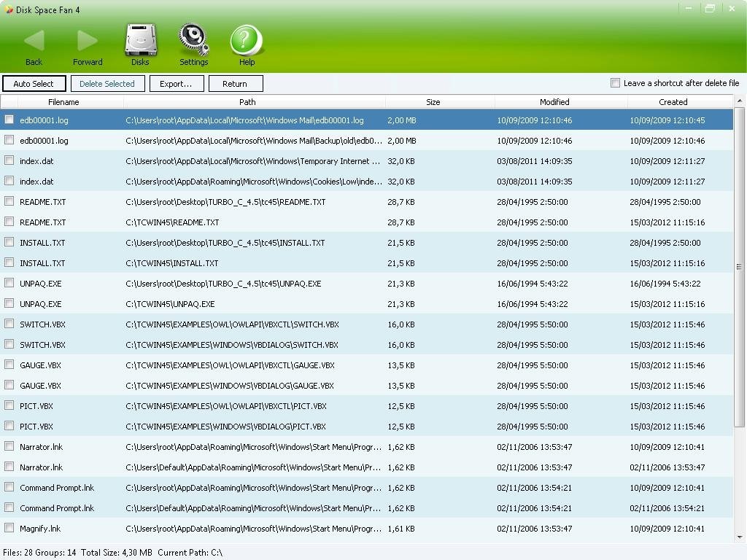Click the path ending in Windows Mail\edb00001.log
This screenshot has height=560, width=747.
pos(244,120)
